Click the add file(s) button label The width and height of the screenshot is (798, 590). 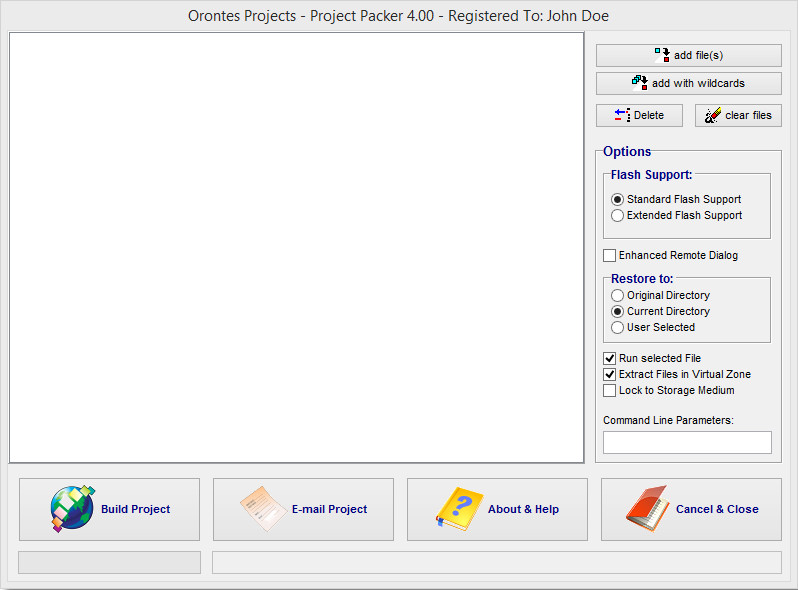point(698,55)
